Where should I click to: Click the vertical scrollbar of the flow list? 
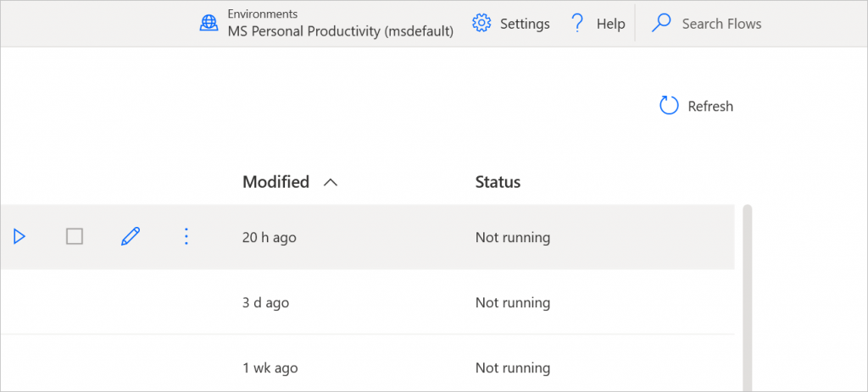(747, 296)
